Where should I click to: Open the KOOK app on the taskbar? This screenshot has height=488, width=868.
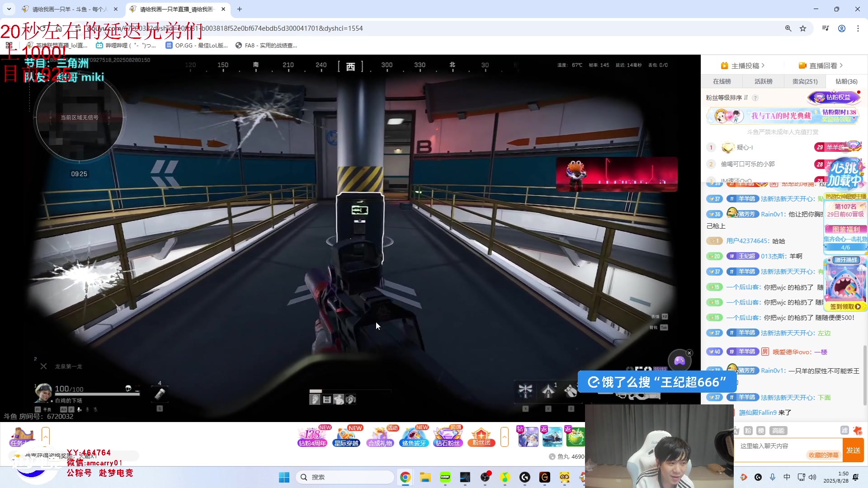pyautogui.click(x=445, y=477)
